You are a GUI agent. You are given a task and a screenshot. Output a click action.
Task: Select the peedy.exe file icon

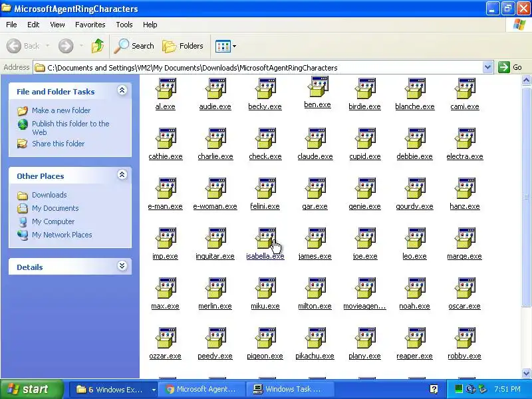pyautogui.click(x=215, y=338)
